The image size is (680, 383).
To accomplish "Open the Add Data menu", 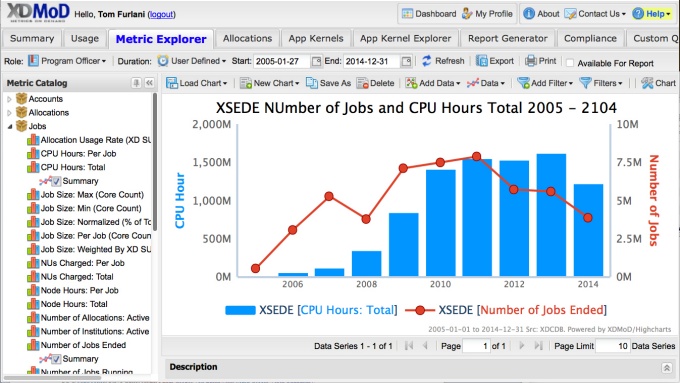I will point(433,83).
